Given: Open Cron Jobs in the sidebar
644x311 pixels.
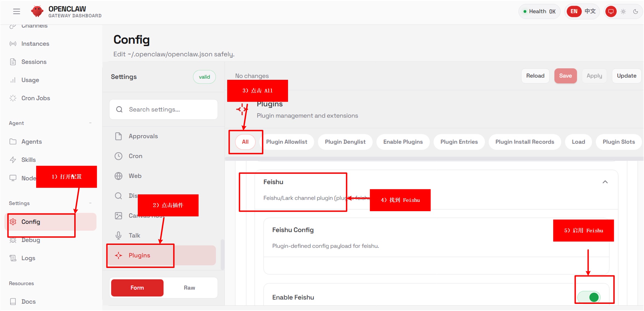Looking at the screenshot, I should pos(35,98).
